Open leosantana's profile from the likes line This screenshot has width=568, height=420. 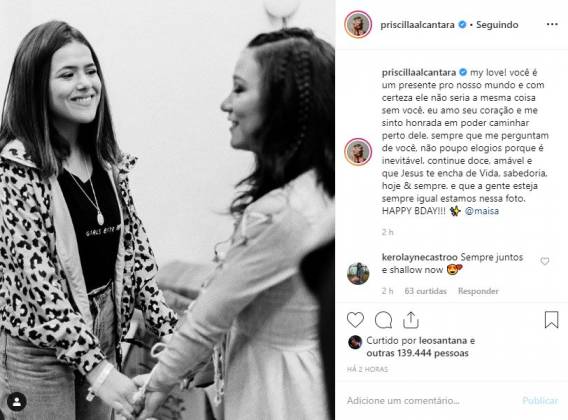tap(443, 341)
